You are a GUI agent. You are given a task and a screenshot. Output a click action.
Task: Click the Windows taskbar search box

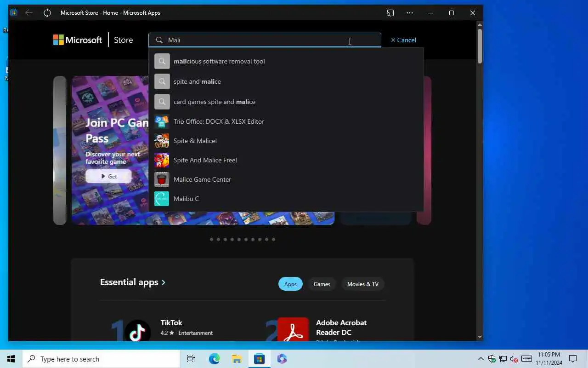[101, 359]
